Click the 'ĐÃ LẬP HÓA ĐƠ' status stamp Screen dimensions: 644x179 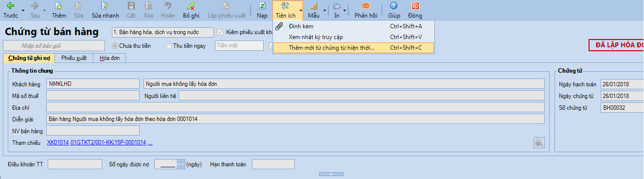616,45
